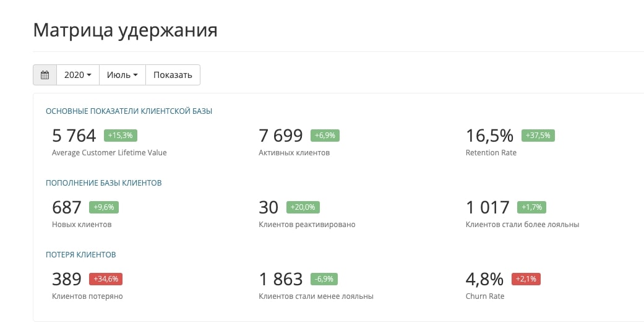The height and width of the screenshot is (336, 644).
Task: Click the +6,9% badge beside 7 699
Action: [324, 136]
